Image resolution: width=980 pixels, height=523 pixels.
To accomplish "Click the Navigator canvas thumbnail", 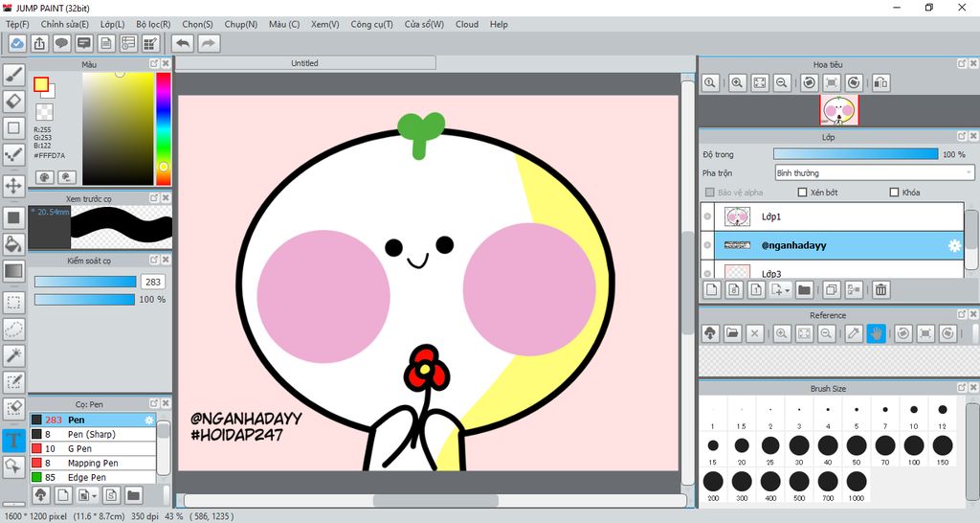I will click(x=839, y=111).
